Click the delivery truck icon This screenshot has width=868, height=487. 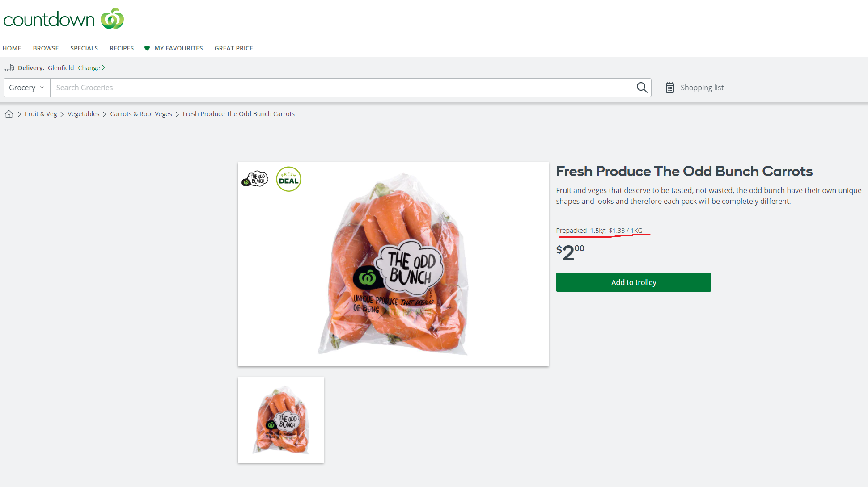(9, 68)
